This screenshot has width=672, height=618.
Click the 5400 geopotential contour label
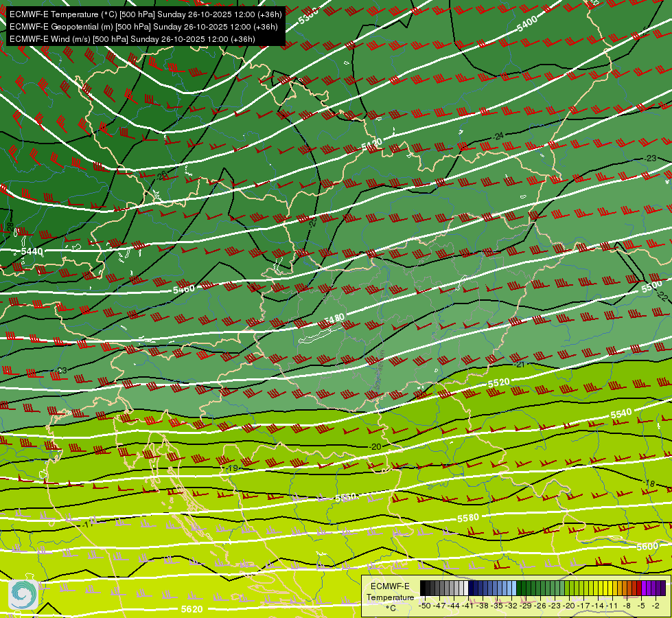click(526, 23)
